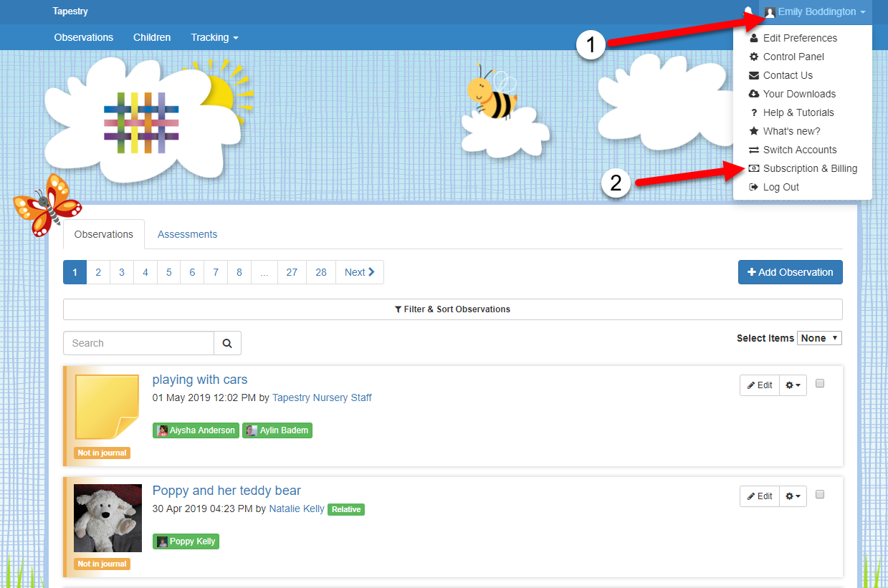Jump to observations page 2
Viewport: 888px width, 588px height.
(98, 272)
